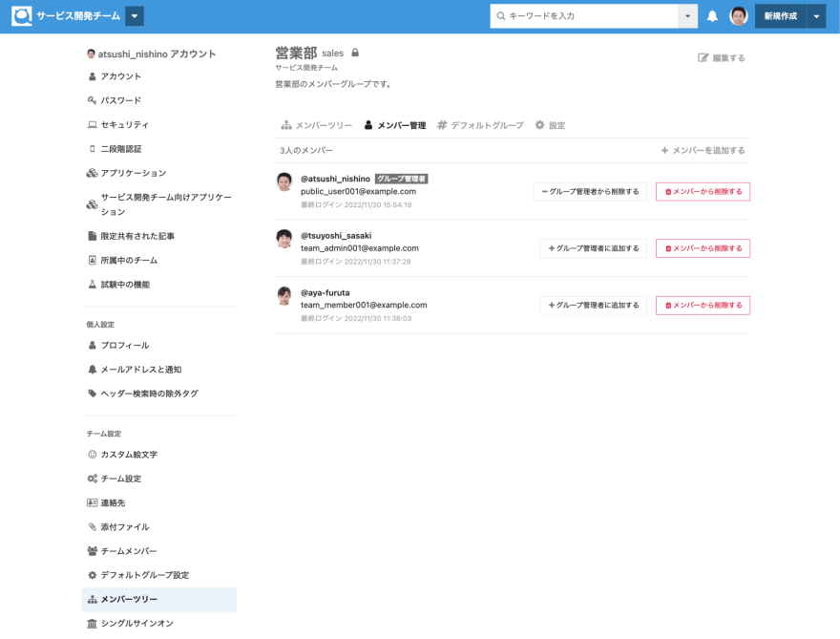This screenshot has width=840, height=639.
Task: Click プロフィール person icon in sidebar
Action: [x=93, y=345]
